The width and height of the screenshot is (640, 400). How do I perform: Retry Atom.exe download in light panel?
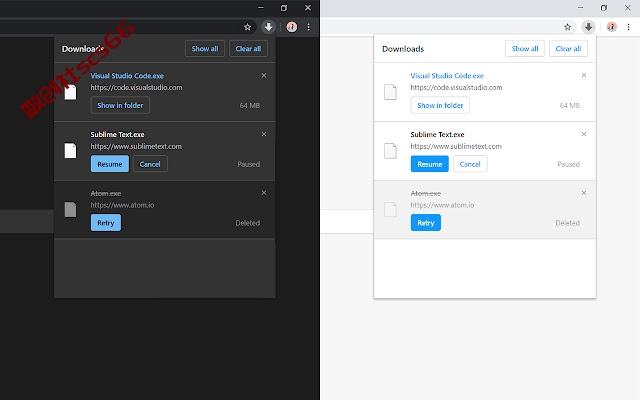[426, 223]
